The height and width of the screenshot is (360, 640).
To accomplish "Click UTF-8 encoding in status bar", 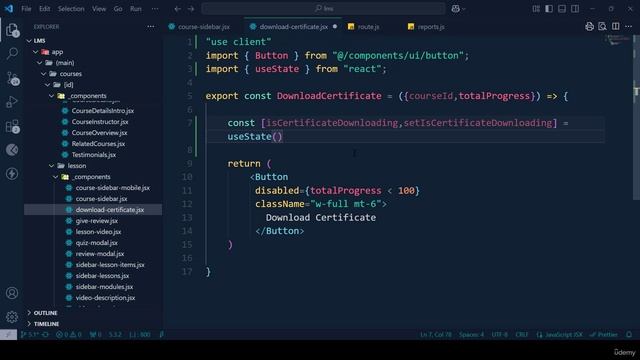I will coord(500,334).
